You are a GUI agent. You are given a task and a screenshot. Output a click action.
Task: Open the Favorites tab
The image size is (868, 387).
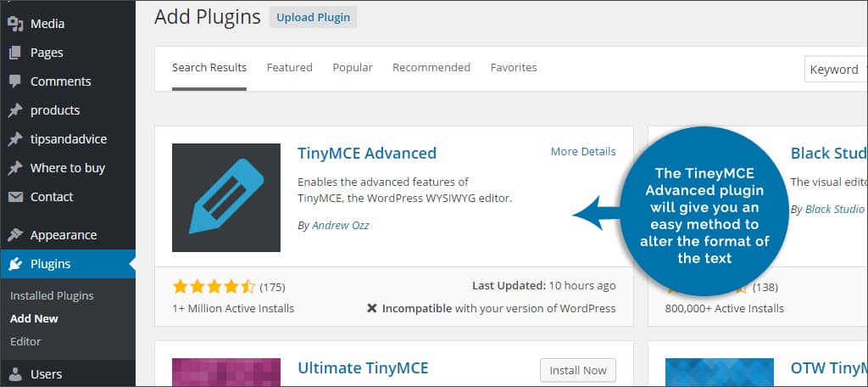point(514,68)
